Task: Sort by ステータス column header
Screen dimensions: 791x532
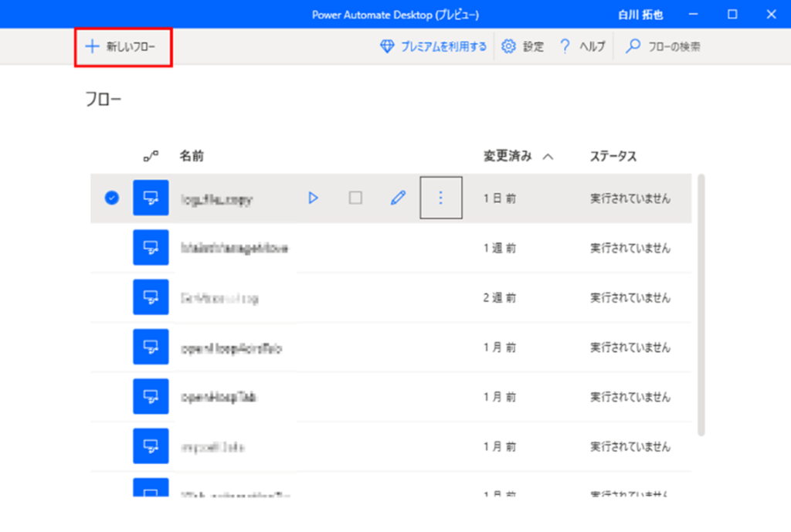Action: [613, 156]
